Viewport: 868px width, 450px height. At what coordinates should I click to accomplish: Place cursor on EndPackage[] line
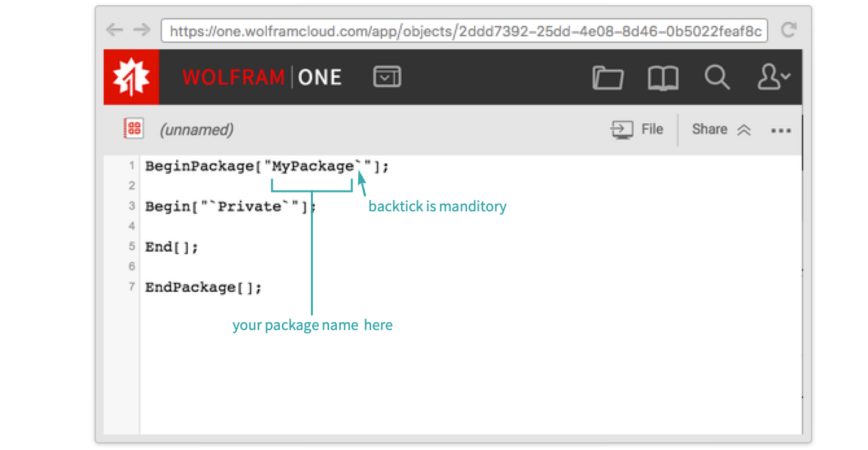[203, 287]
